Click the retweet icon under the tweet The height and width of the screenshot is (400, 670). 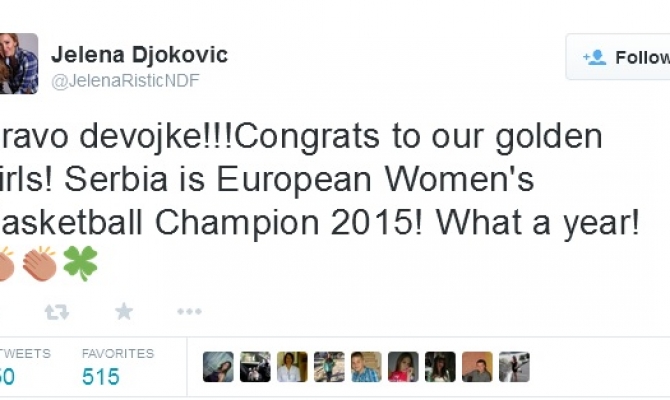[x=56, y=312]
